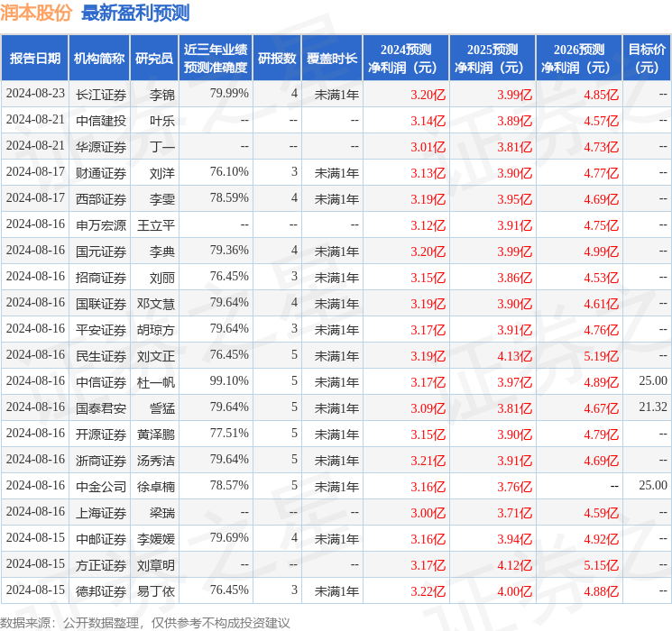Select the 覆盖时长 column header
672x631 pixels.
(x=332, y=59)
